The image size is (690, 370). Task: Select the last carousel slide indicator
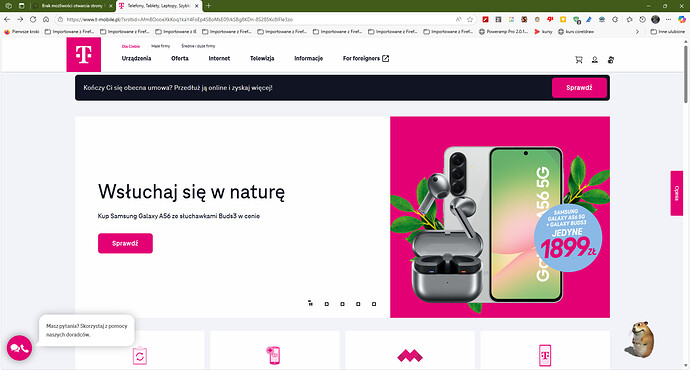(x=374, y=304)
